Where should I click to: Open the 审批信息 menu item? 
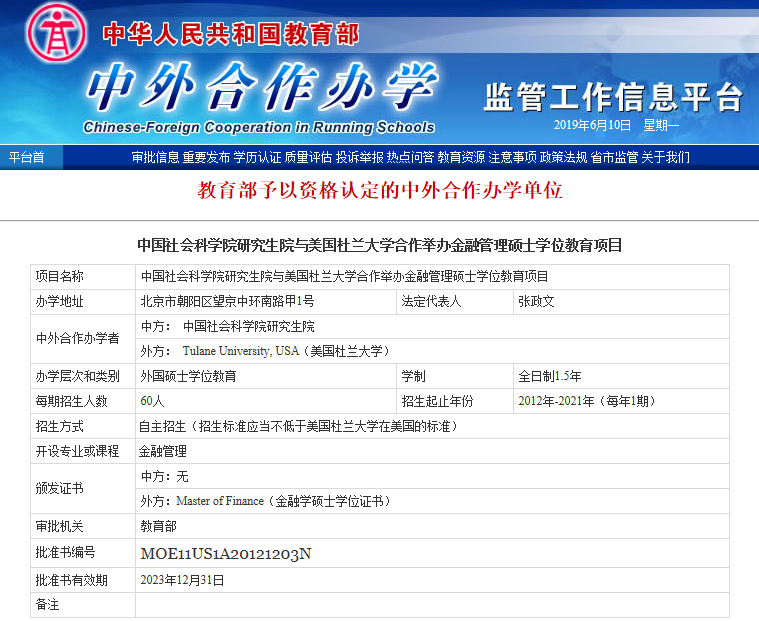(x=155, y=157)
